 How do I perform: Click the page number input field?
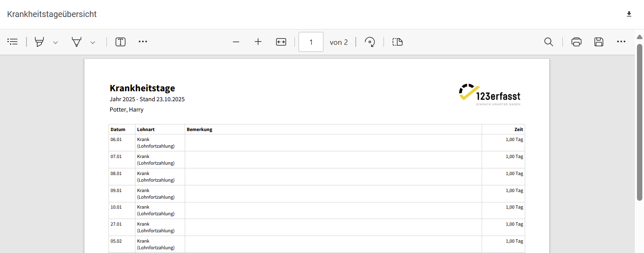pos(311,42)
